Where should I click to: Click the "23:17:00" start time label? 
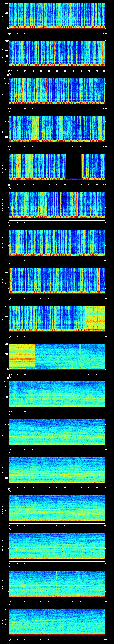coord(9,147)
